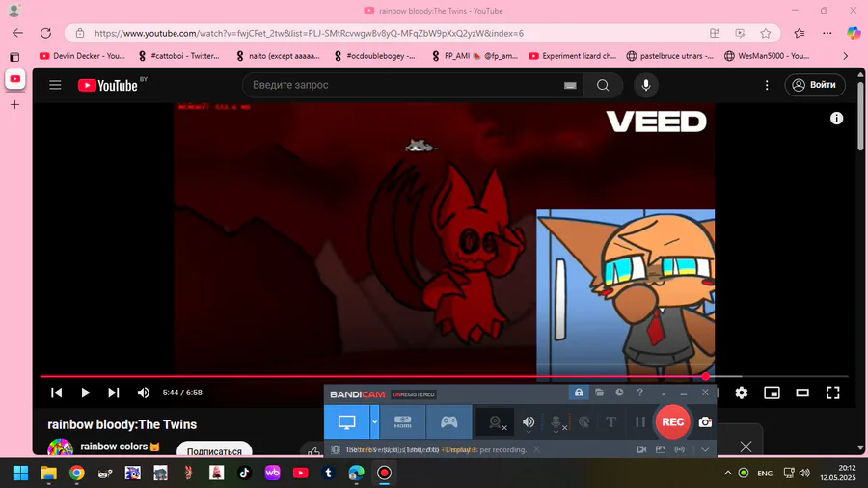Toggle theater mode
Viewport: 868px width, 488px height.
click(x=802, y=393)
